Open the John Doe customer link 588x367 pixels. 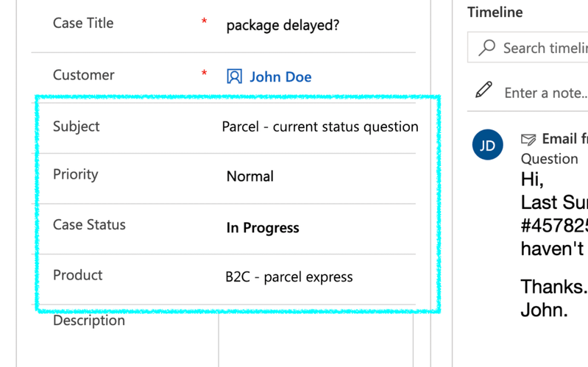[x=280, y=76]
